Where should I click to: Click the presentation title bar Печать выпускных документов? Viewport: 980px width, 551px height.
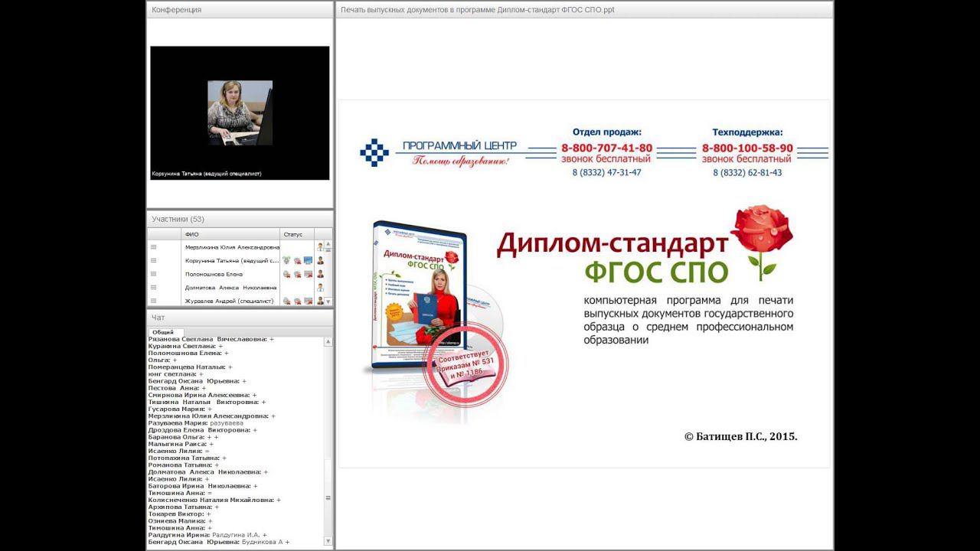(584, 10)
